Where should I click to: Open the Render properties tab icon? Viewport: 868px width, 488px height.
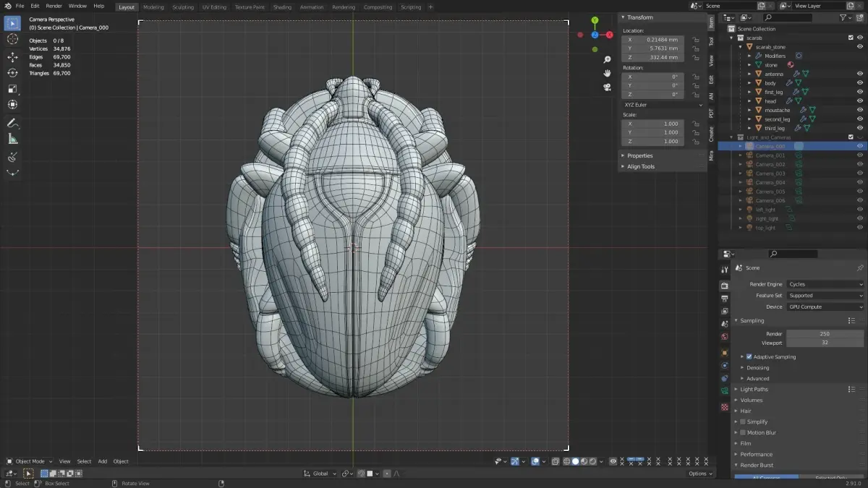[724, 286]
